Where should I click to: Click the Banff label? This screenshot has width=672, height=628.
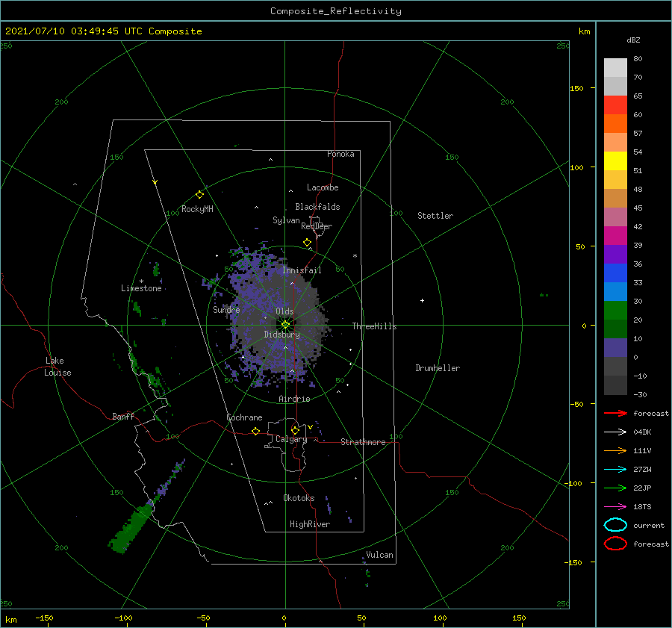123,416
